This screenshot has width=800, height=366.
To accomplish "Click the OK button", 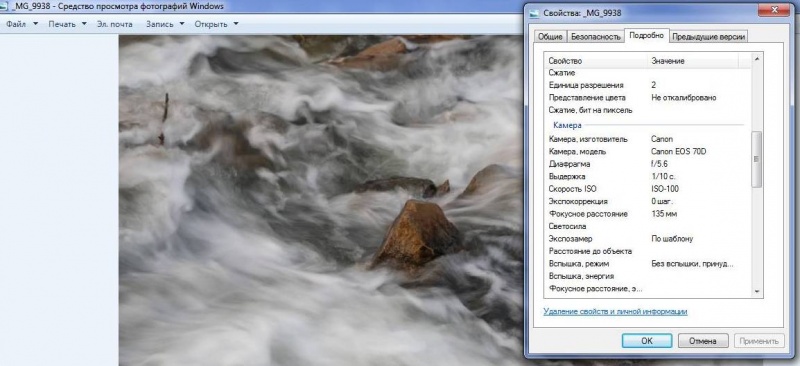I will [646, 341].
